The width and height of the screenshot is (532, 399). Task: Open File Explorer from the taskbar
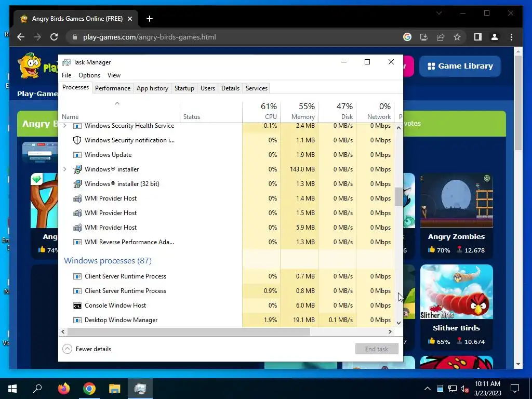tap(115, 389)
